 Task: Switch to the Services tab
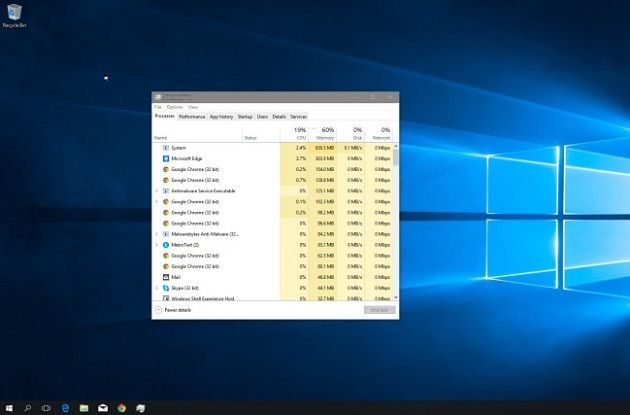[299, 117]
